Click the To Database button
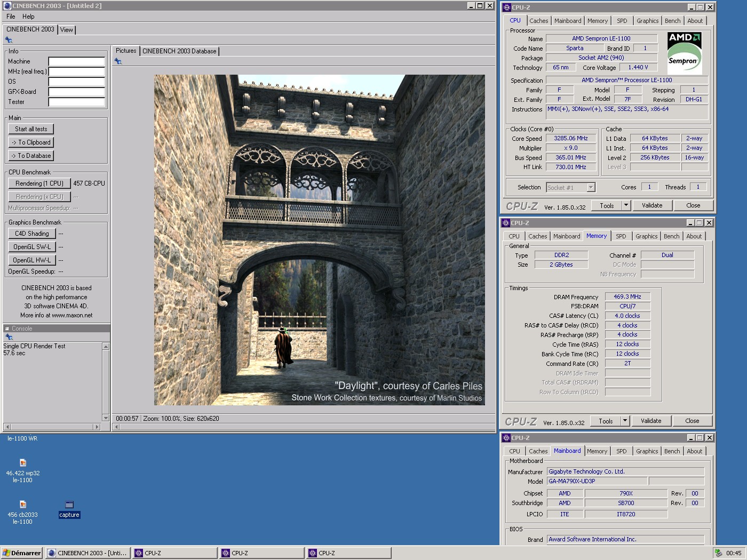 click(31, 156)
